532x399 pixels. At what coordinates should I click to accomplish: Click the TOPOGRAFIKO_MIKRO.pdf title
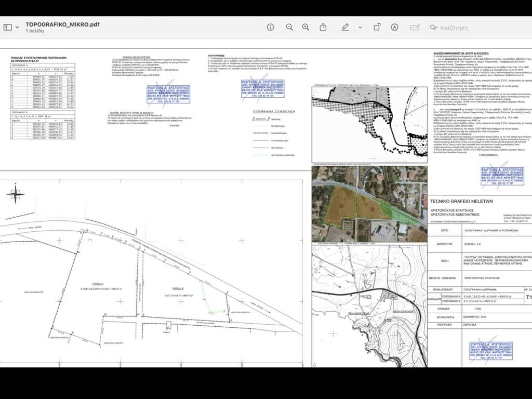62,24
